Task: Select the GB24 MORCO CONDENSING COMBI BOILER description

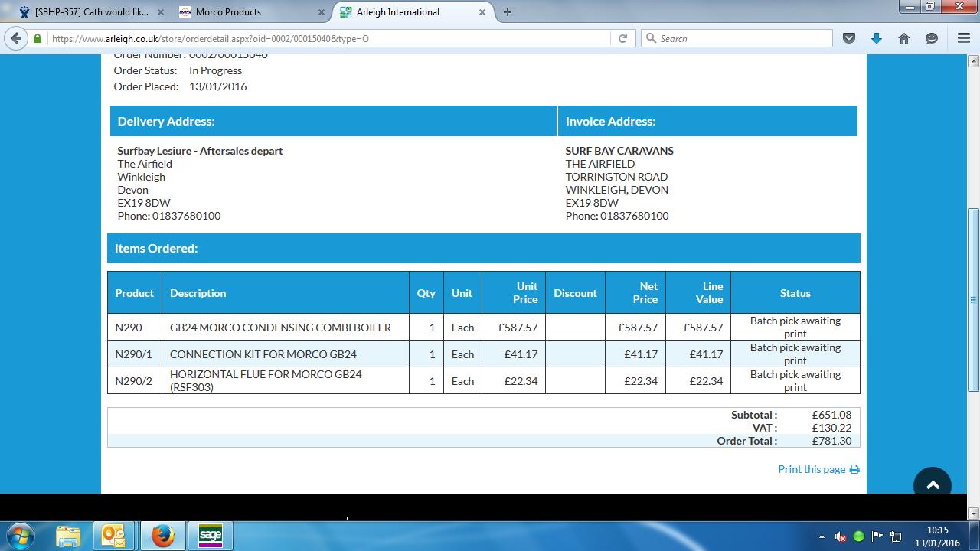Action: point(280,328)
